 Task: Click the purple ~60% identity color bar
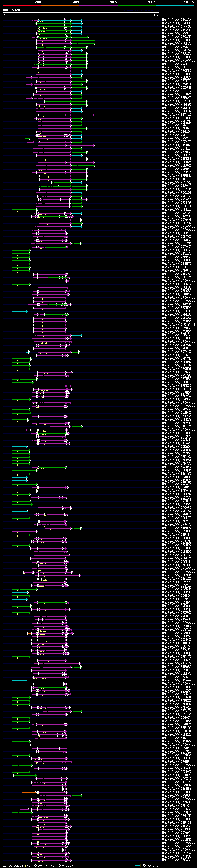point(99,6)
